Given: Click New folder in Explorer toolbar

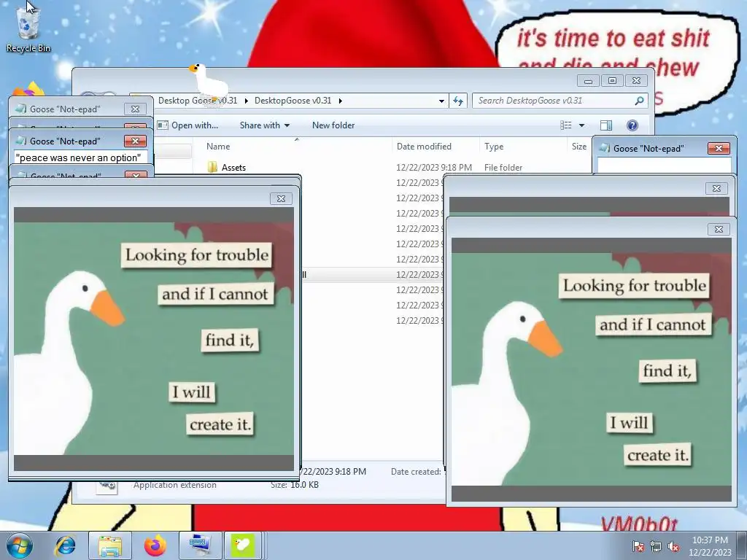Looking at the screenshot, I should [333, 125].
